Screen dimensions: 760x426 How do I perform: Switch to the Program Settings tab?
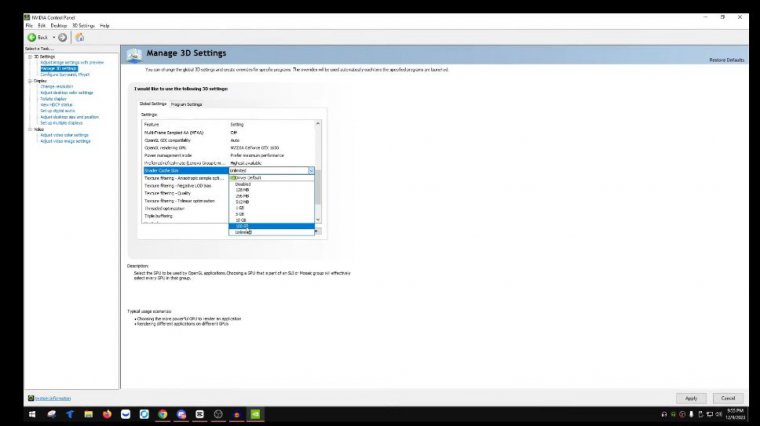(186, 104)
